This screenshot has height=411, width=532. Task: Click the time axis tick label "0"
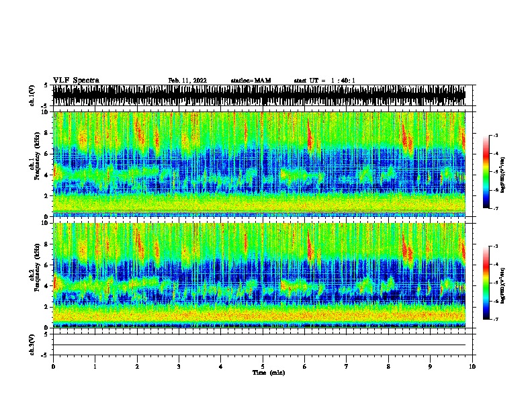coord(53,367)
